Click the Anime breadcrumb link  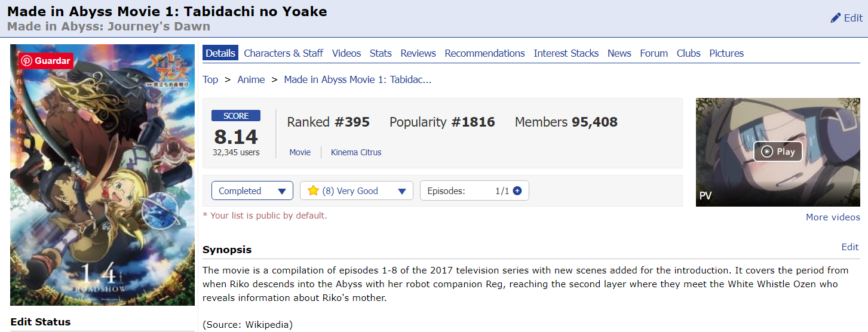pos(251,79)
